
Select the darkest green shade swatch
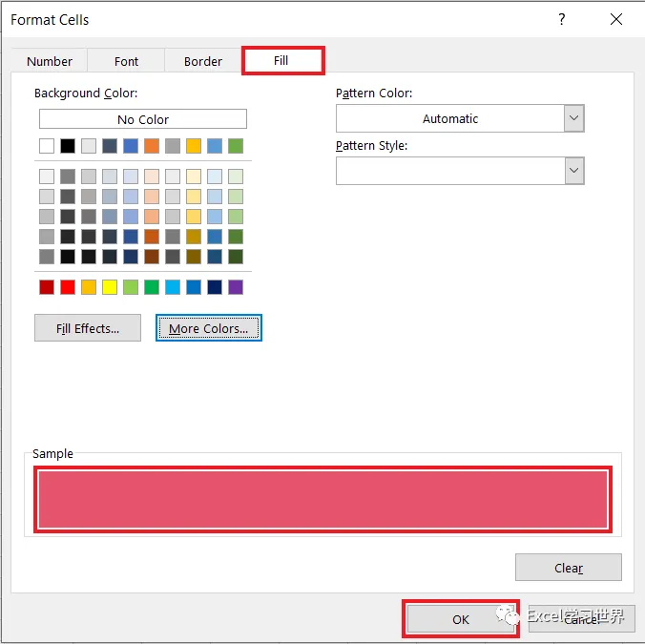point(236,257)
